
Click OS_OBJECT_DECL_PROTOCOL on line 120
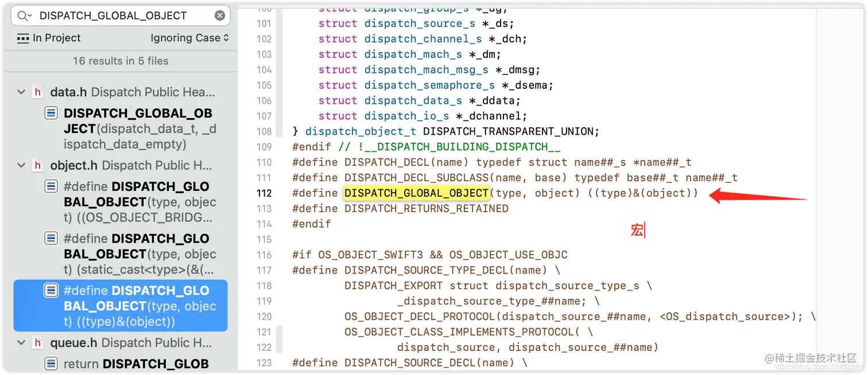[x=420, y=317]
